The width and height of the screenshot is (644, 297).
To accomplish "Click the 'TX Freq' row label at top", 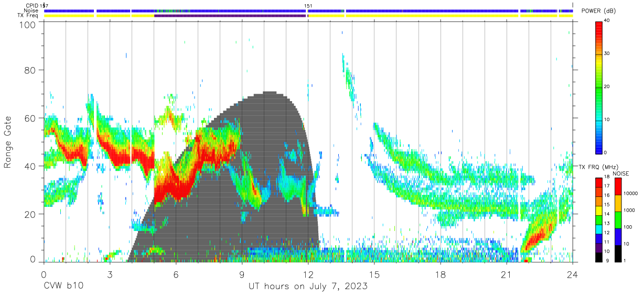I will tap(28, 16).
